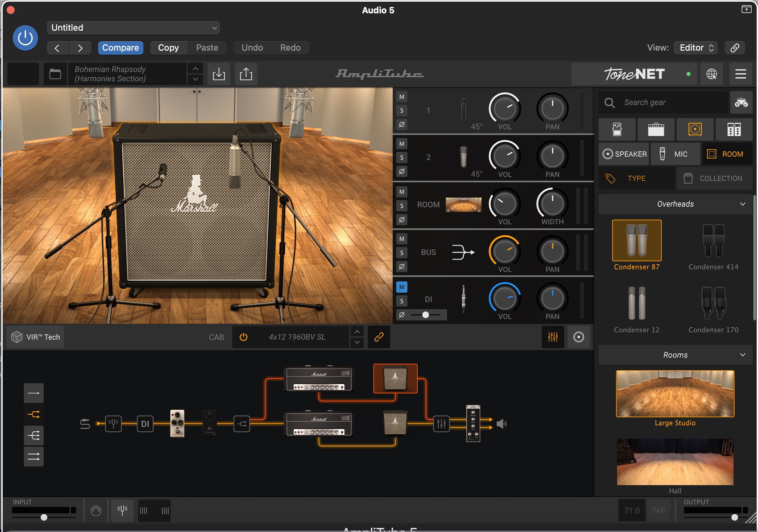
Task: Click the VIR Tech button
Action: tap(35, 337)
